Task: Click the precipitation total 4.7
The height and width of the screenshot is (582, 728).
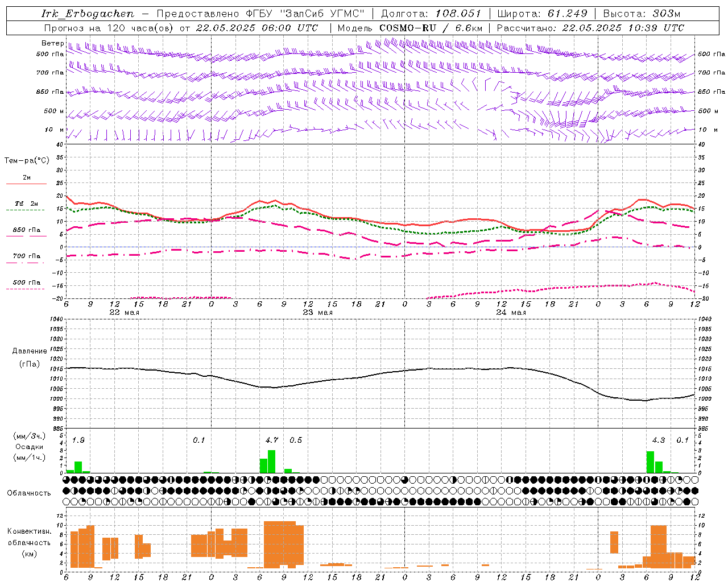Action: (x=272, y=440)
